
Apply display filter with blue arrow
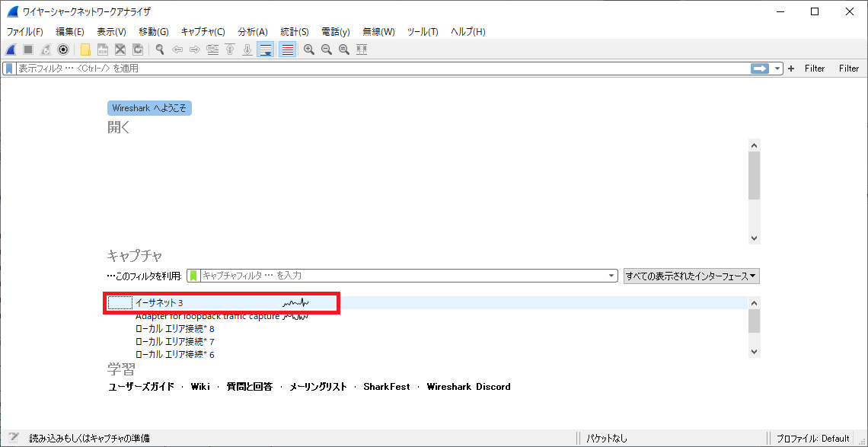coord(760,69)
